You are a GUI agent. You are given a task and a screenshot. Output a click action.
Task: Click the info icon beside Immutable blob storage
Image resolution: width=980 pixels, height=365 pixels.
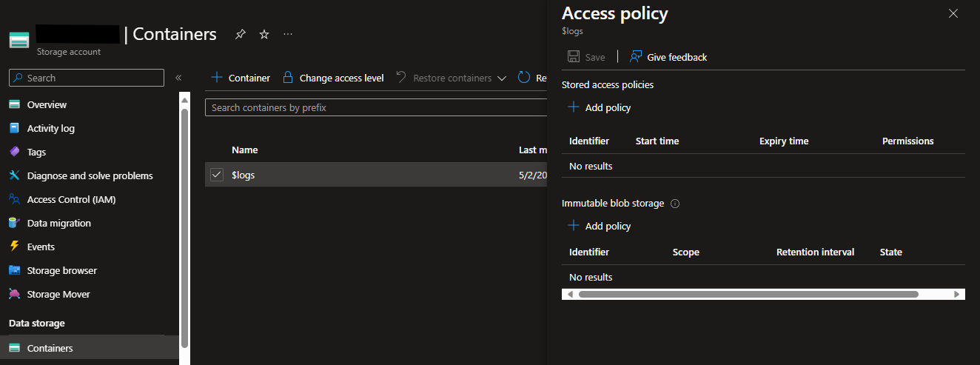(x=675, y=204)
